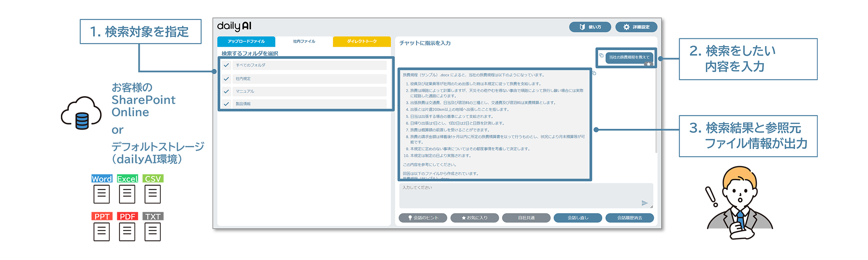Copy the 当社の旅費規程を教えて user message
The image size is (868, 260).
[602, 55]
